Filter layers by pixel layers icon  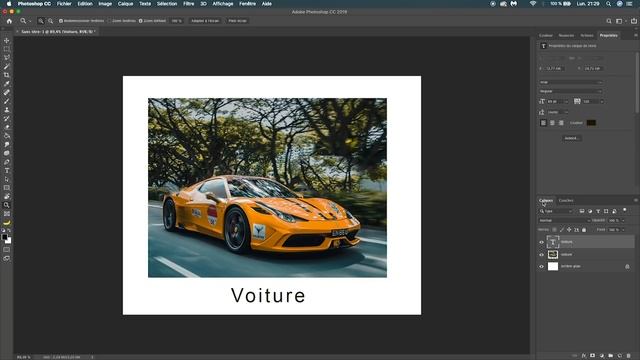coord(582,211)
